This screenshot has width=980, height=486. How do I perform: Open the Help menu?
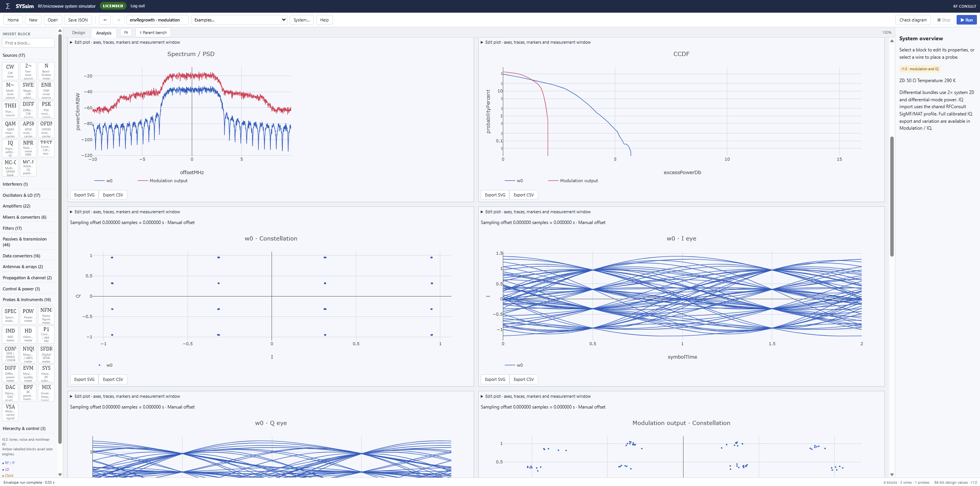pyautogui.click(x=324, y=20)
